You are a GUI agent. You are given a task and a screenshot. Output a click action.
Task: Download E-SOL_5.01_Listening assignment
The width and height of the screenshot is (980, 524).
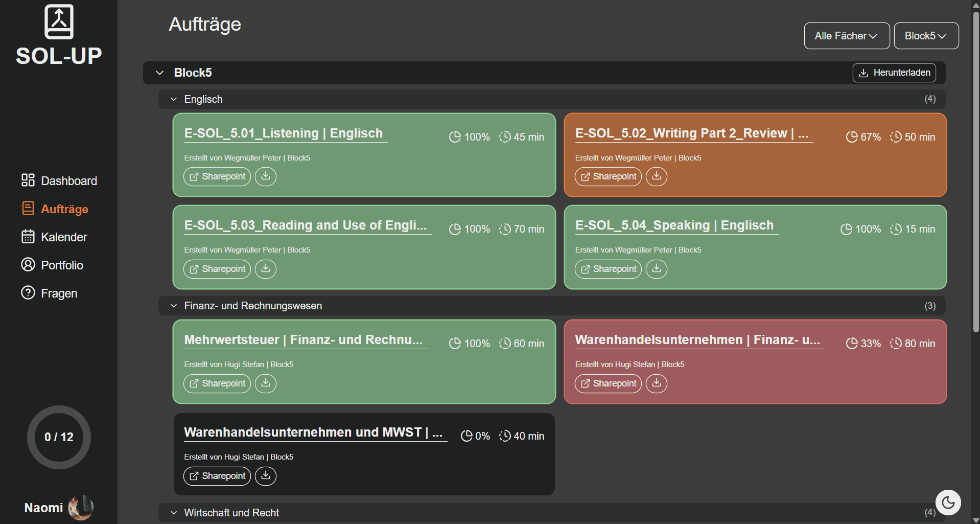tap(266, 176)
